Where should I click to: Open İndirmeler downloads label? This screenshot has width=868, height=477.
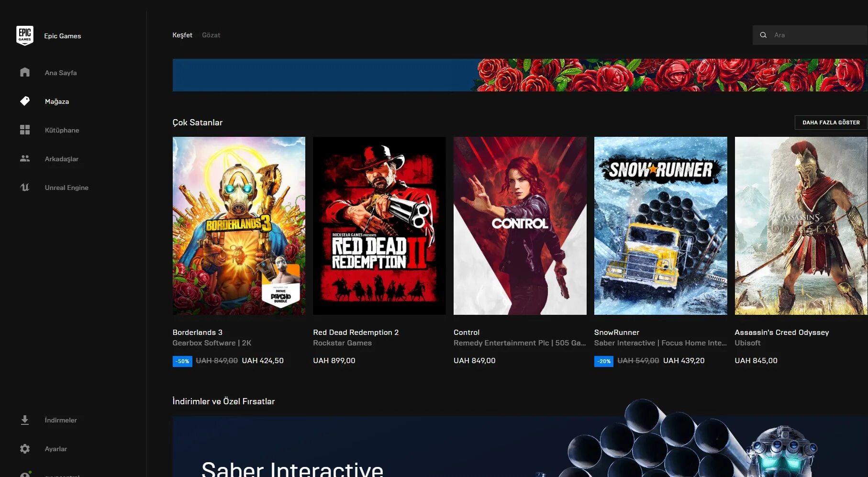tap(61, 420)
